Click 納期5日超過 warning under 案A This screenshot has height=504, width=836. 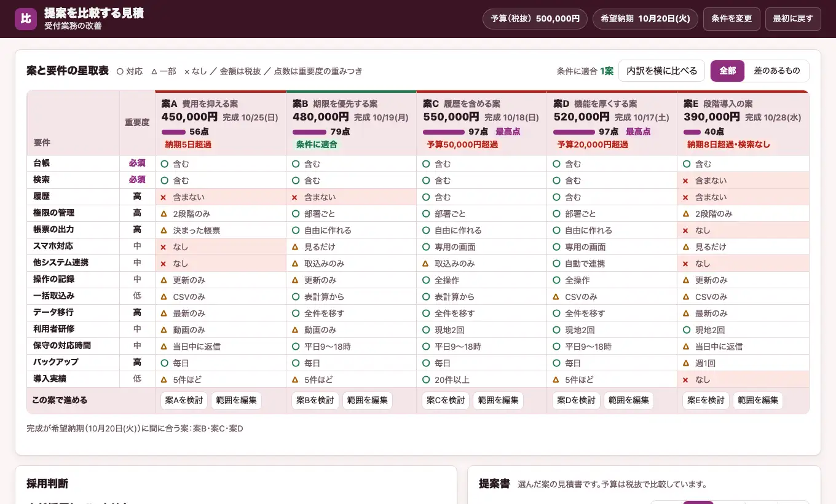(x=188, y=145)
